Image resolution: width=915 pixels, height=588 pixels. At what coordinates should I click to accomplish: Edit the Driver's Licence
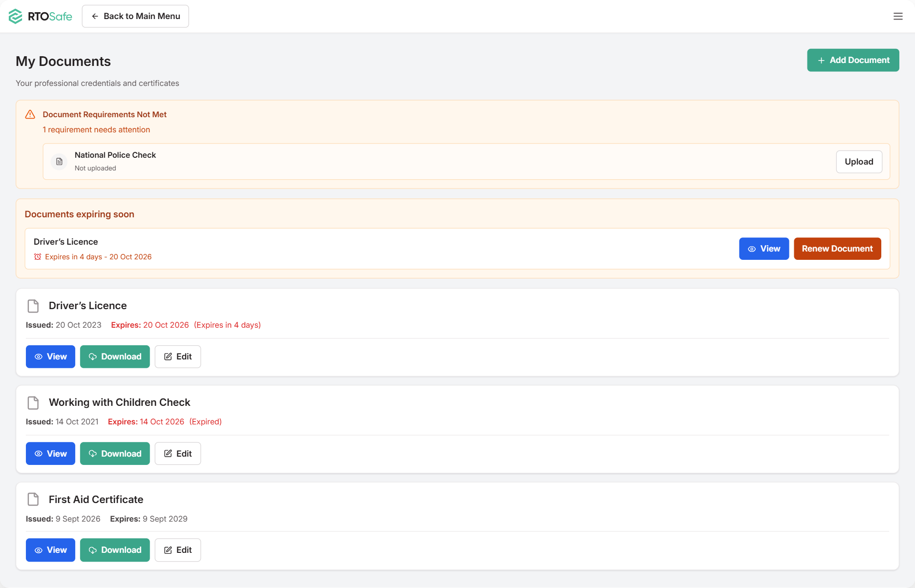tap(178, 357)
